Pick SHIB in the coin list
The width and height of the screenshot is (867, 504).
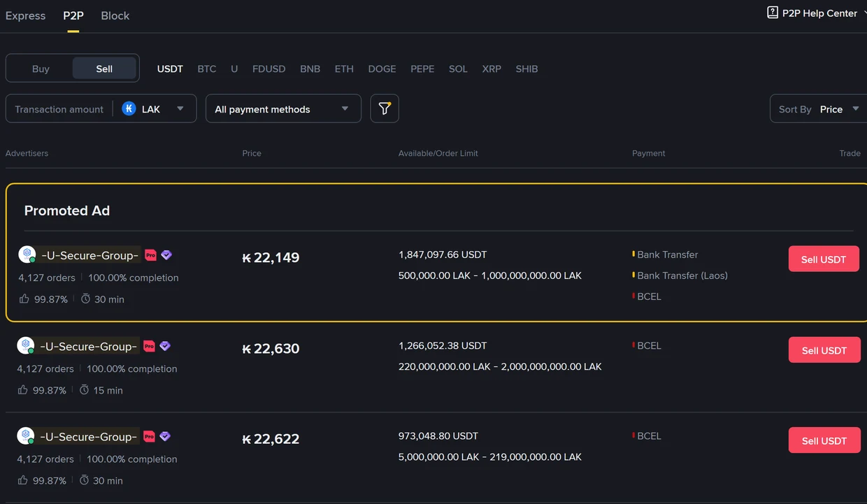(526, 69)
